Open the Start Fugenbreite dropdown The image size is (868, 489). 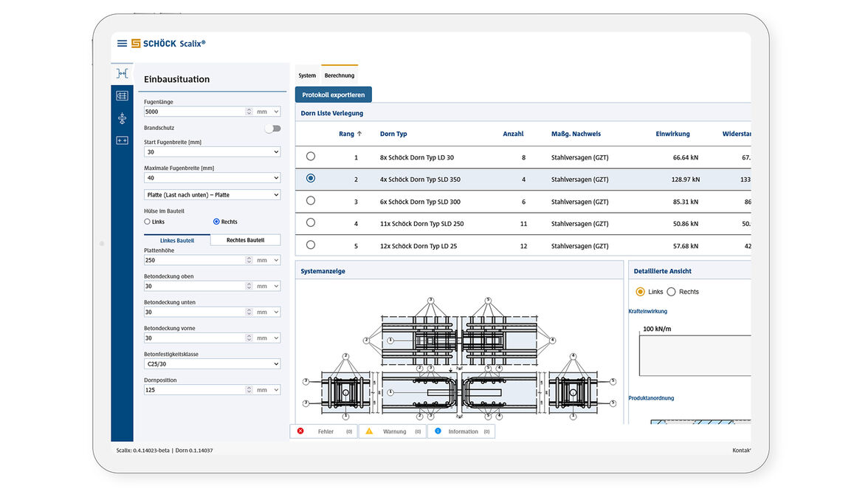pyautogui.click(x=212, y=152)
